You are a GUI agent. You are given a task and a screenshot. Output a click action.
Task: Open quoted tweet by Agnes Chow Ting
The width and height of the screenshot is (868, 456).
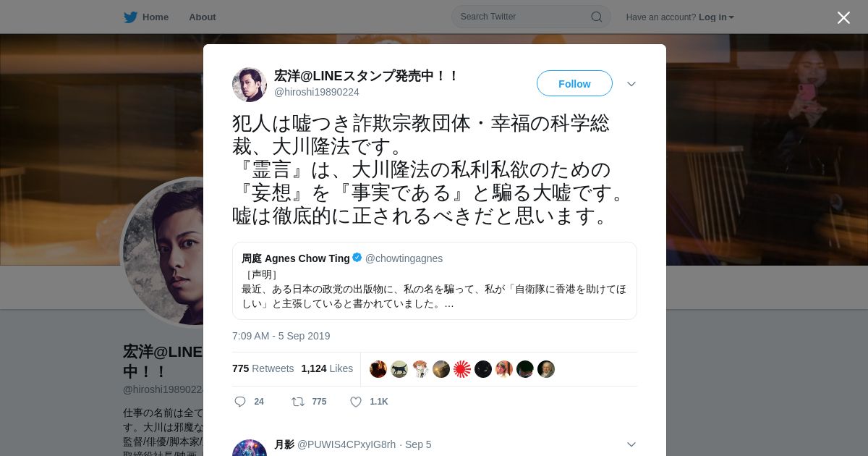(x=435, y=281)
